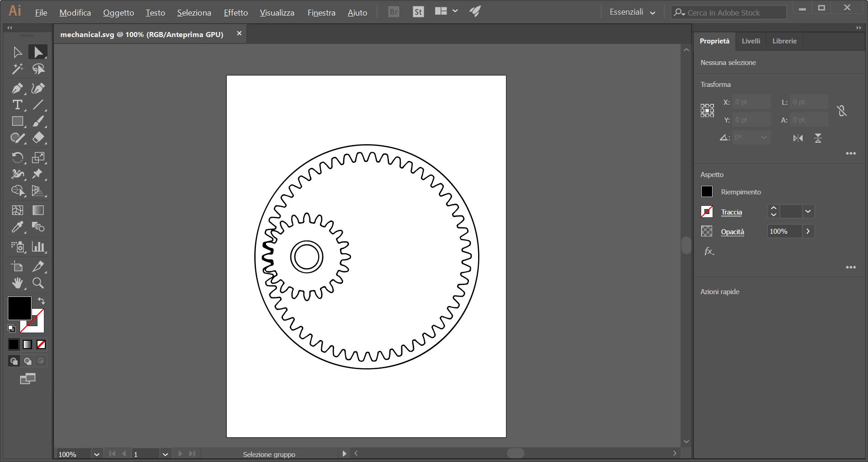Viewport: 868px width, 462px height.
Task: Open the Essenziali workspace switcher
Action: 632,12
